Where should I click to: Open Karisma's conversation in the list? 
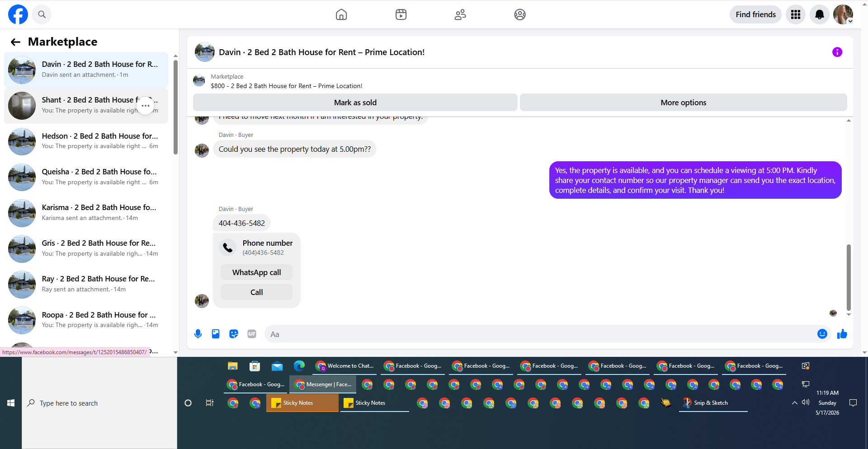[86, 213]
